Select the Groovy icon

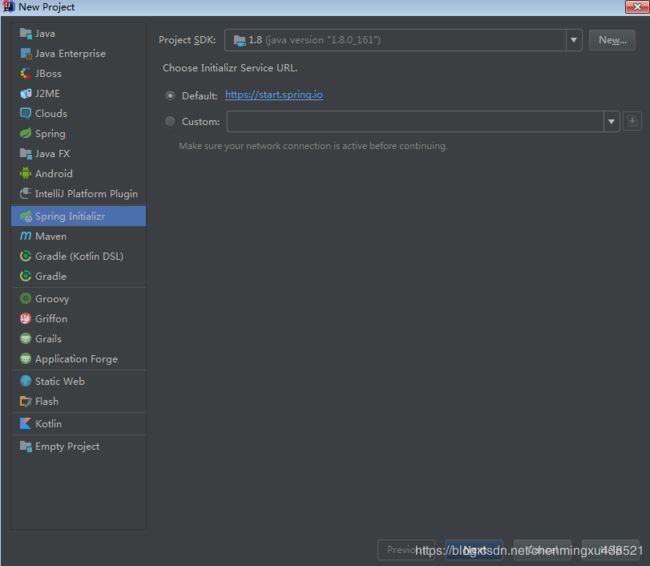(26, 299)
